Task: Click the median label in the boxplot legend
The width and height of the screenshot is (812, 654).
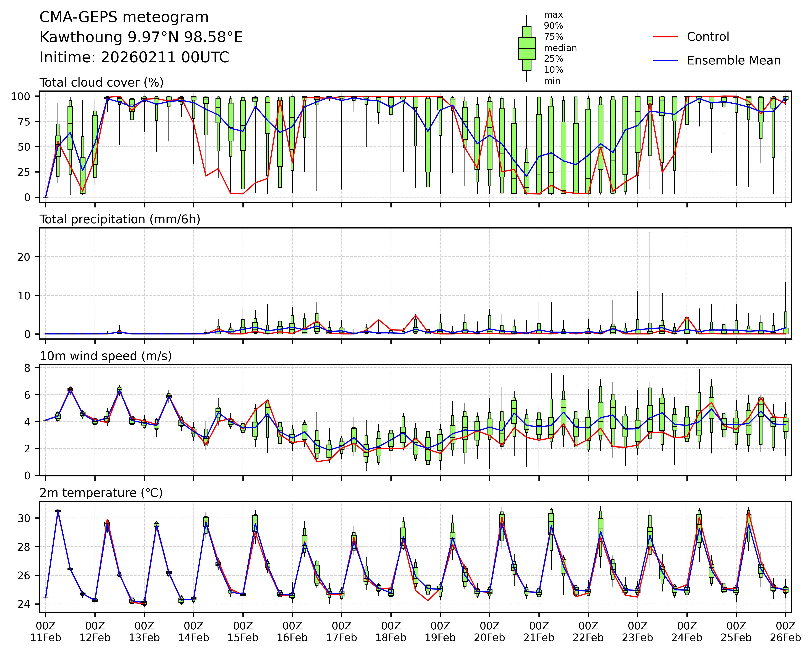Action: point(560,48)
